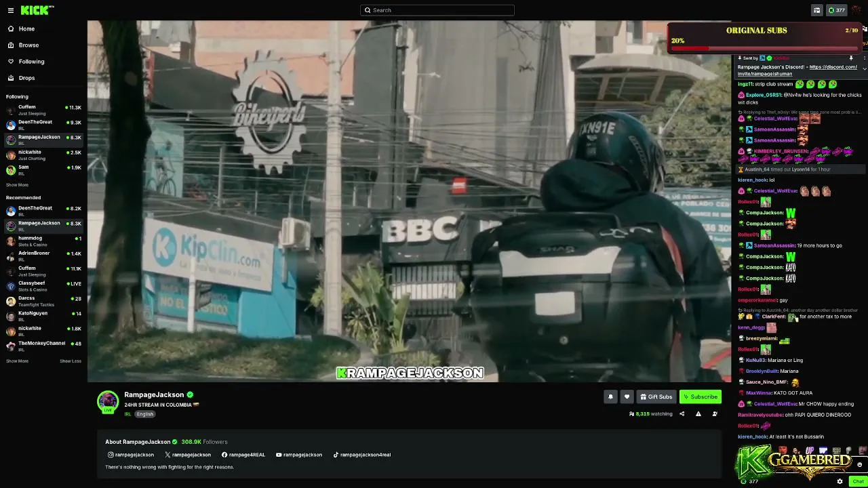
Task: Open DeenTheGreat channel under Recommended
Action: tap(43, 211)
